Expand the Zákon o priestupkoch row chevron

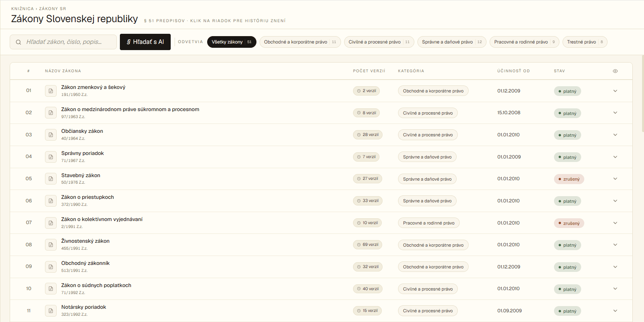coord(615,201)
